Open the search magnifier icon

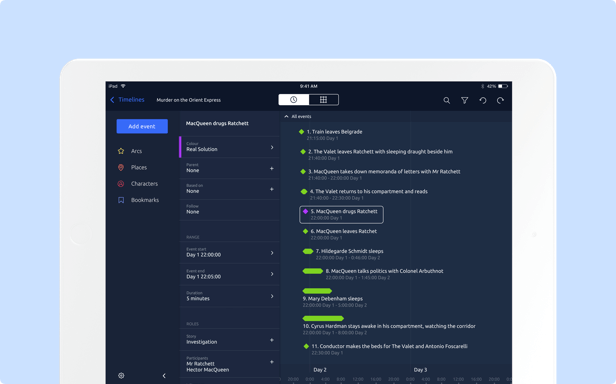447,100
